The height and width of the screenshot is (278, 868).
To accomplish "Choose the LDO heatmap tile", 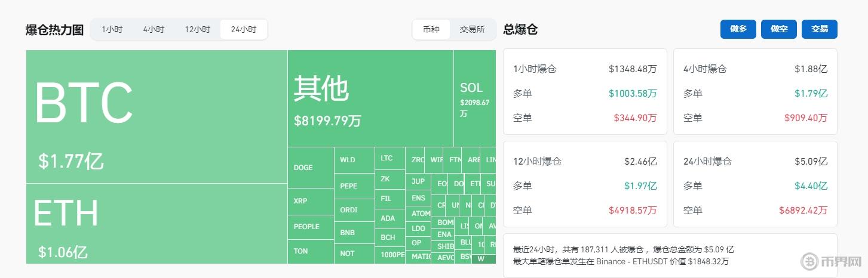I will 419,228.
